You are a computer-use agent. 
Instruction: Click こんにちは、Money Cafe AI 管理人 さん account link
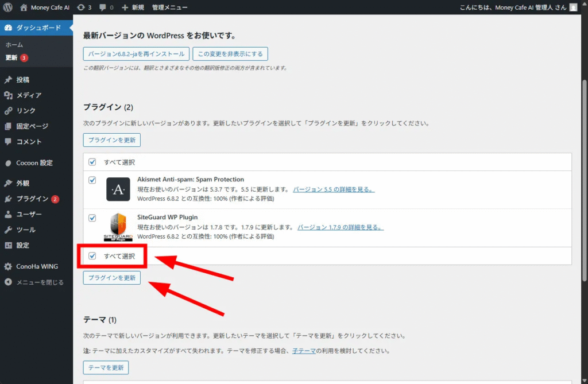(x=513, y=7)
